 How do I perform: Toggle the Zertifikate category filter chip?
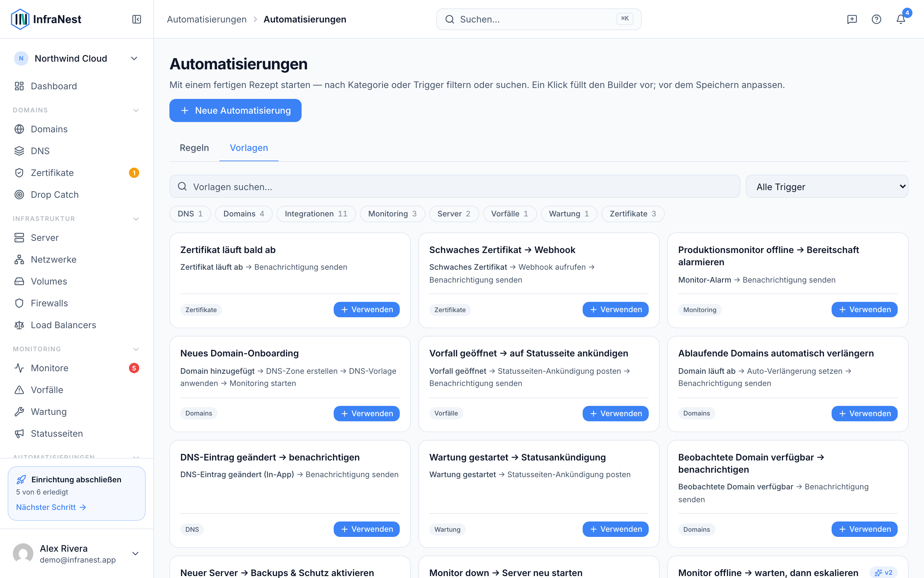633,214
